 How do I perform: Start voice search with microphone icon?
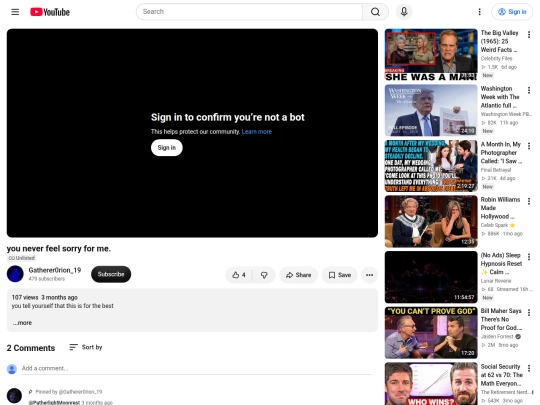coord(404,12)
